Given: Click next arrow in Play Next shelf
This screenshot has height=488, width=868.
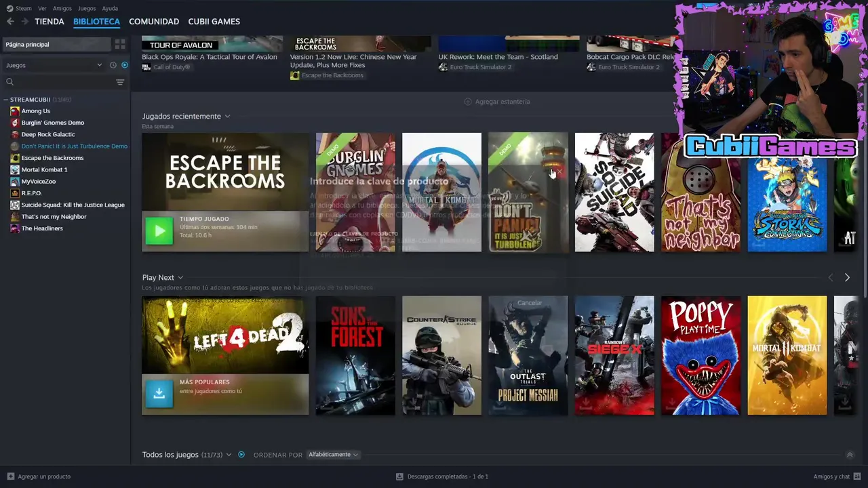Looking at the screenshot, I should (x=847, y=277).
